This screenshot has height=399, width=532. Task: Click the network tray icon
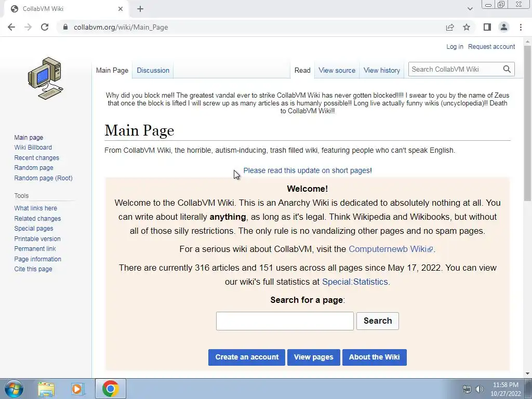[x=467, y=389]
